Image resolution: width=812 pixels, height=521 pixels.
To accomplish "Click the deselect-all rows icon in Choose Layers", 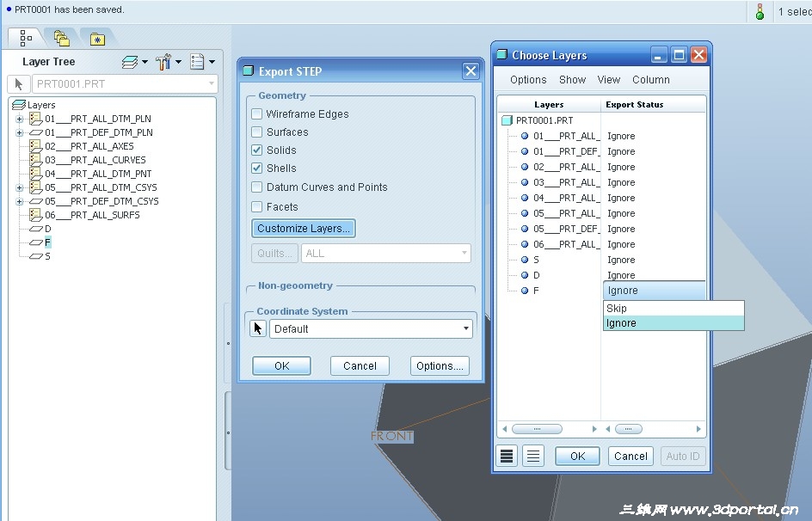I will 533,456.
